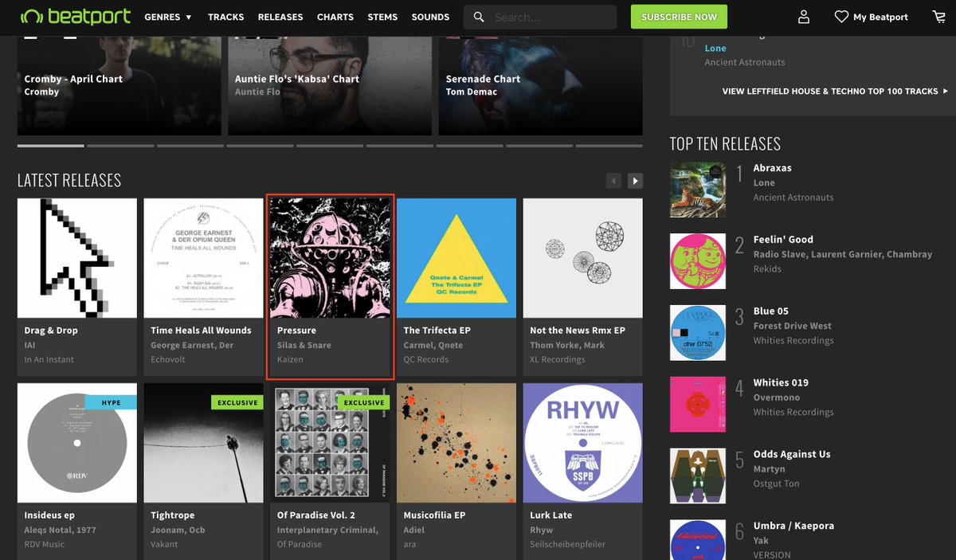
Task: Open Odds Against Us release title
Action: (x=792, y=454)
